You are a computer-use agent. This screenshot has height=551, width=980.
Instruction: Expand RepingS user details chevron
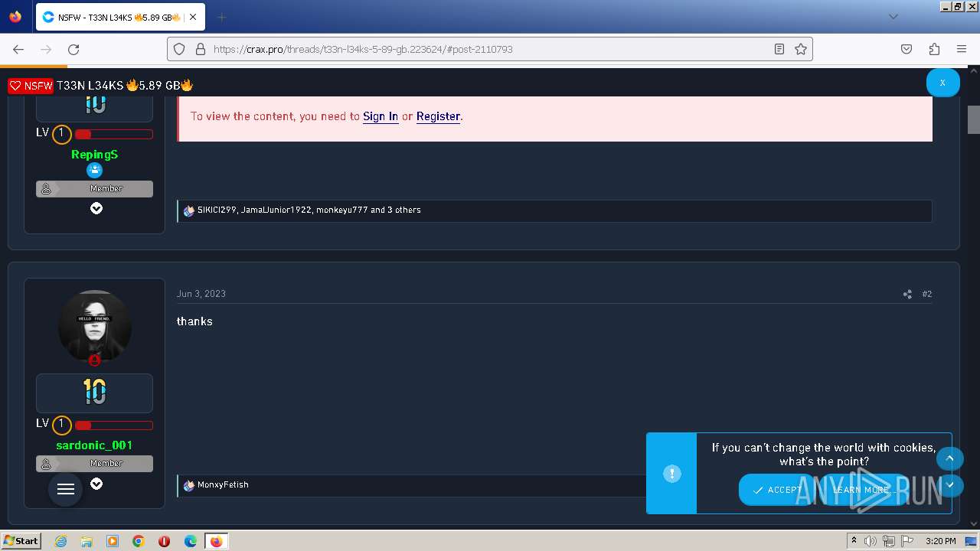(x=96, y=208)
